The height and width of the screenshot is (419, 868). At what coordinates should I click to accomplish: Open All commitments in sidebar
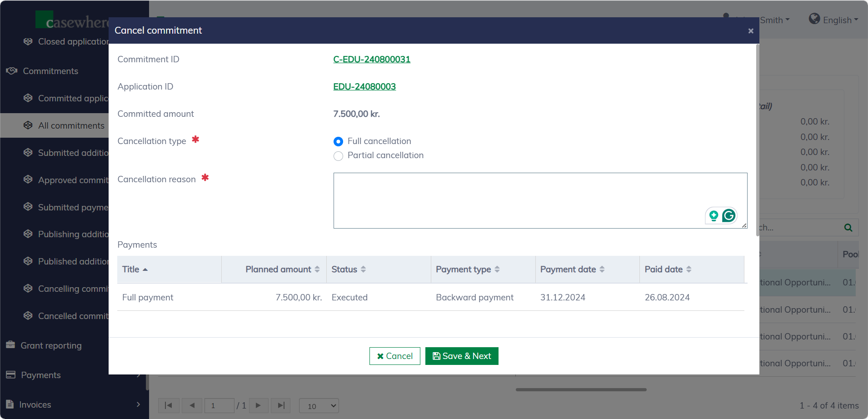click(71, 125)
